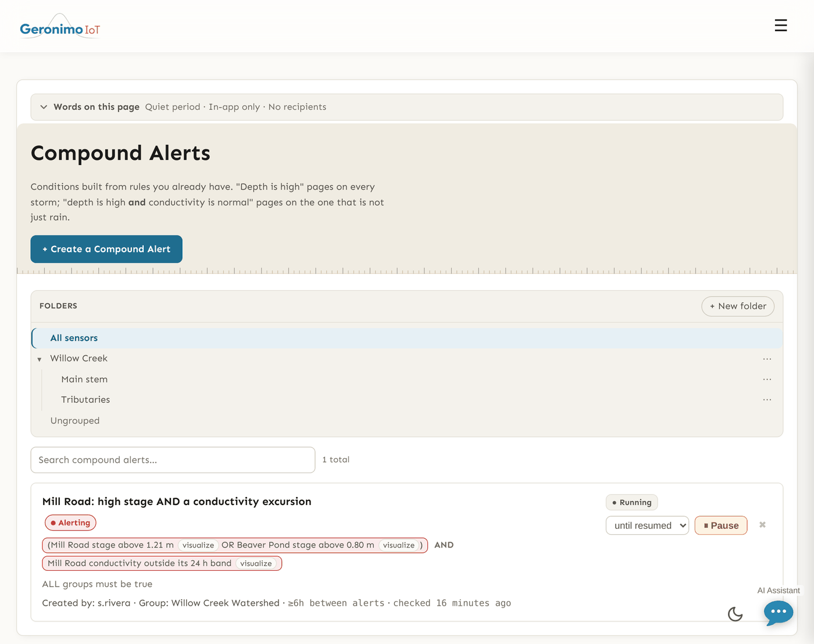
Task: Focus the Search compound alerts field
Action: (173, 460)
